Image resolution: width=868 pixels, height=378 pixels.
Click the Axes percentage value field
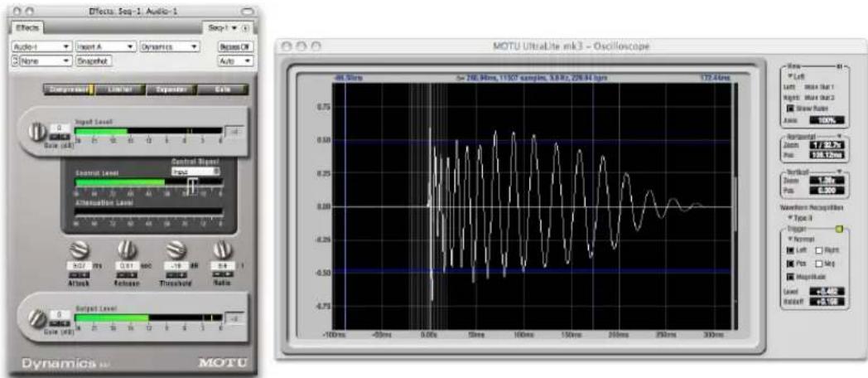coord(827,119)
